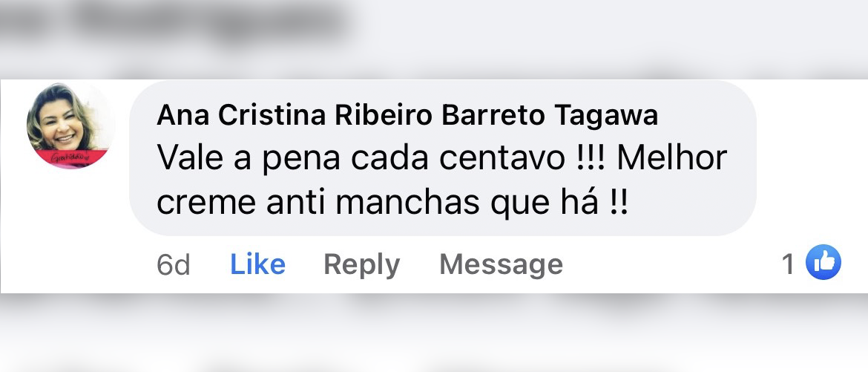This screenshot has width=868, height=372.
Task: Click the word Melhor in the comment
Action: 671,158
